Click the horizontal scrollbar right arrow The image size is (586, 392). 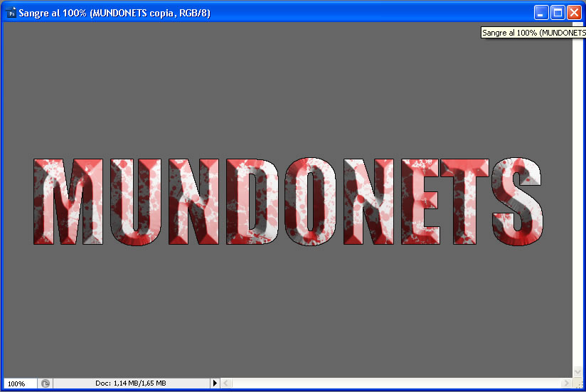(x=566, y=383)
